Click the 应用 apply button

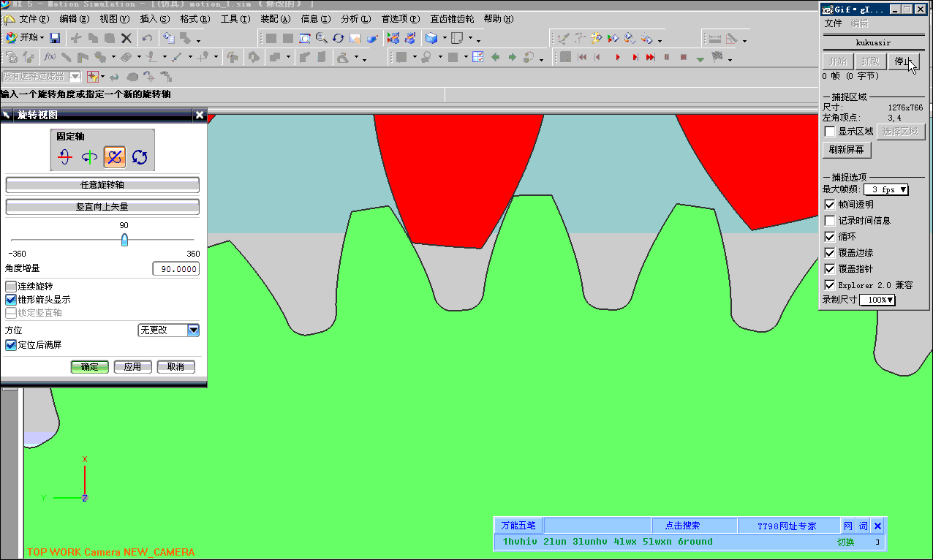click(132, 367)
